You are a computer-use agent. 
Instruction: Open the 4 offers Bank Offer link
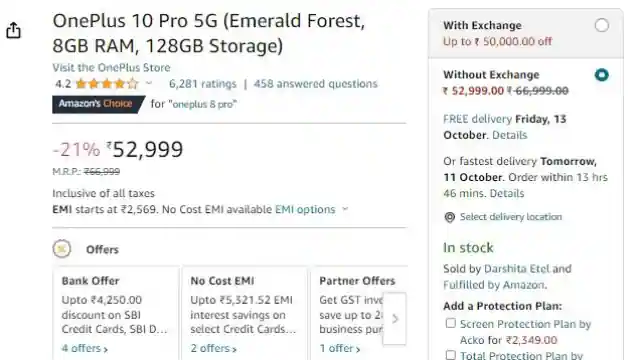(85, 348)
